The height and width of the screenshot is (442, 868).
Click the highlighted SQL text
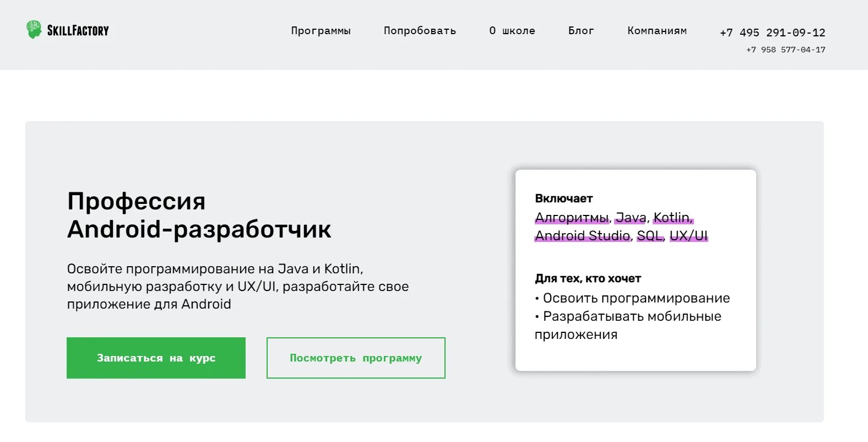650,236
